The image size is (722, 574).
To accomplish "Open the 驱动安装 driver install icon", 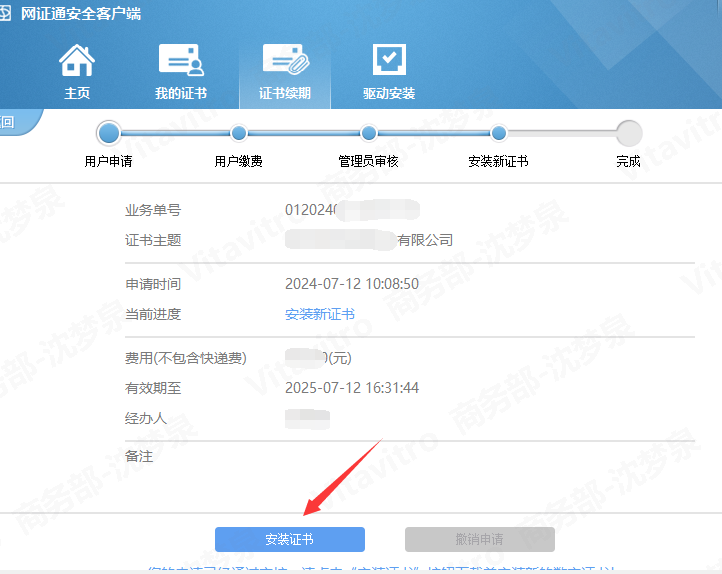I will click(389, 61).
